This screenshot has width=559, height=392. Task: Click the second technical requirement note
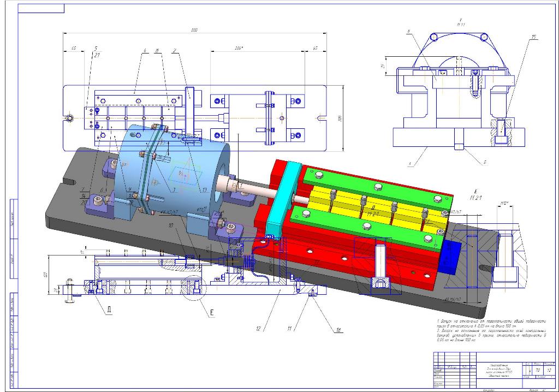(491, 336)
